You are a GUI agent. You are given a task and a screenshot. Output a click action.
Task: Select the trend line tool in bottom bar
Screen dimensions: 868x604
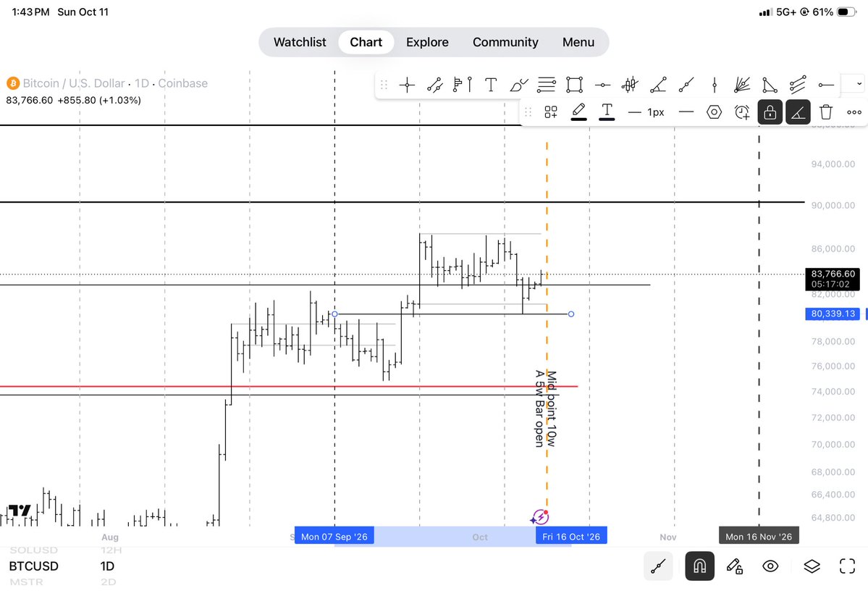658,566
